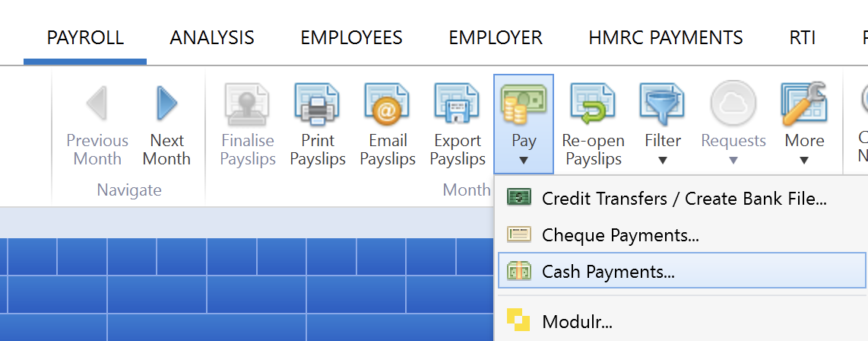
Task: Click the Next Month label
Action: [166, 150]
